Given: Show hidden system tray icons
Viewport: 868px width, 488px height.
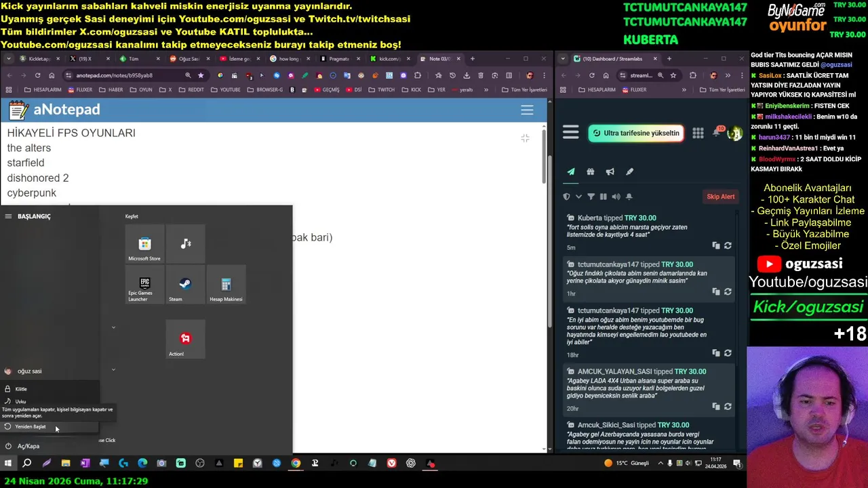Looking at the screenshot, I should pos(661,464).
